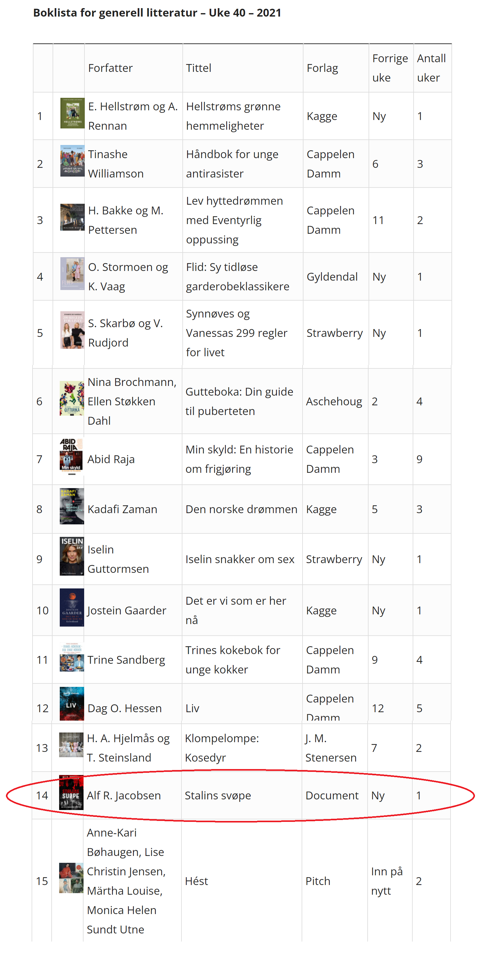Click the Hést book cover image
Viewport: 479px width, 980px height.
(x=71, y=878)
